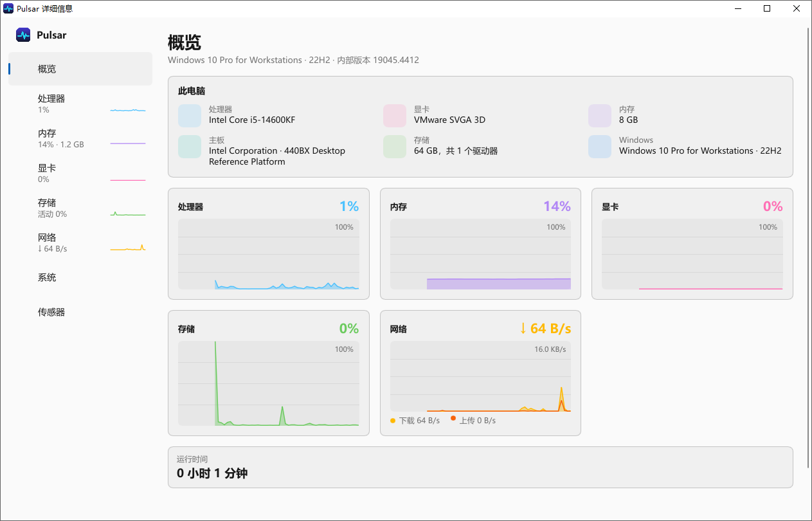Select the 概览 sidebar item
Viewport: 812px width, 521px height.
[x=80, y=69]
